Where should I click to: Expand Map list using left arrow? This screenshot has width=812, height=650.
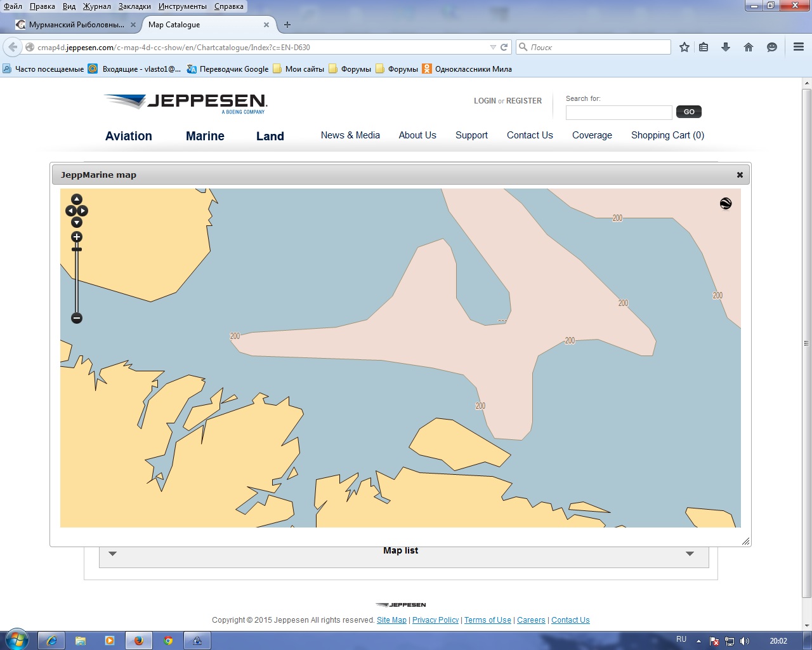click(x=112, y=554)
